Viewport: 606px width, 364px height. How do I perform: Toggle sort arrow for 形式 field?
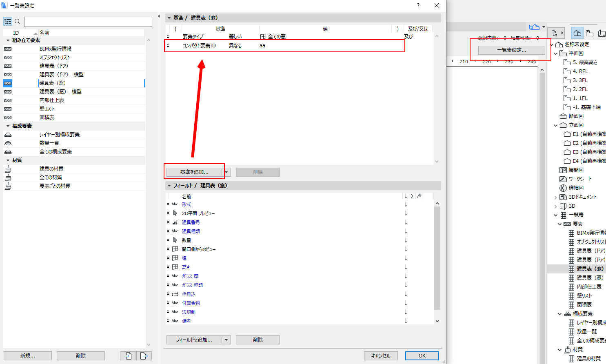click(406, 204)
